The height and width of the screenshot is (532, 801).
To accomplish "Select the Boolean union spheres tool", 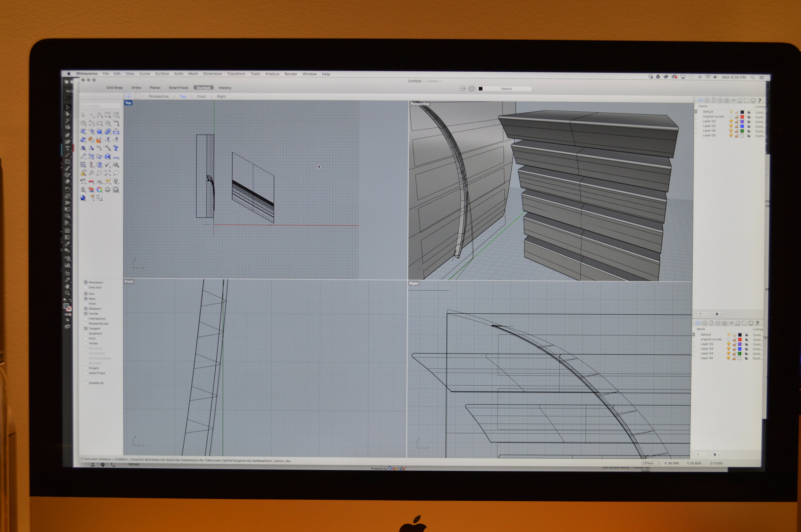I will click(x=108, y=132).
